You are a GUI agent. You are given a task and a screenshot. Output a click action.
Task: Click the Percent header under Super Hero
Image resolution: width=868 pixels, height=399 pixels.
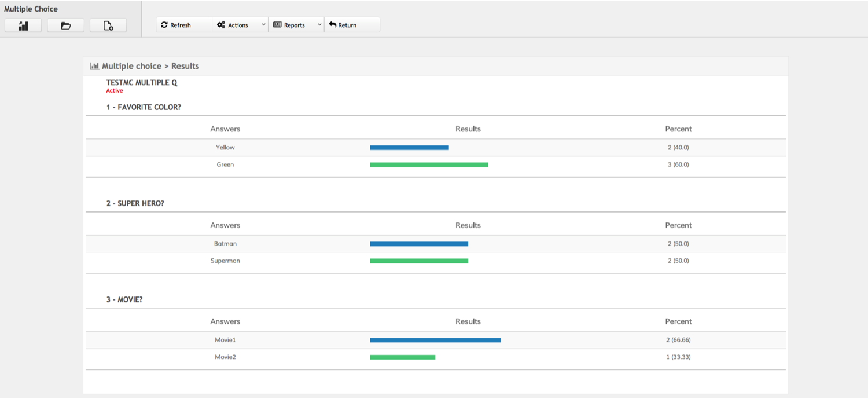point(678,225)
